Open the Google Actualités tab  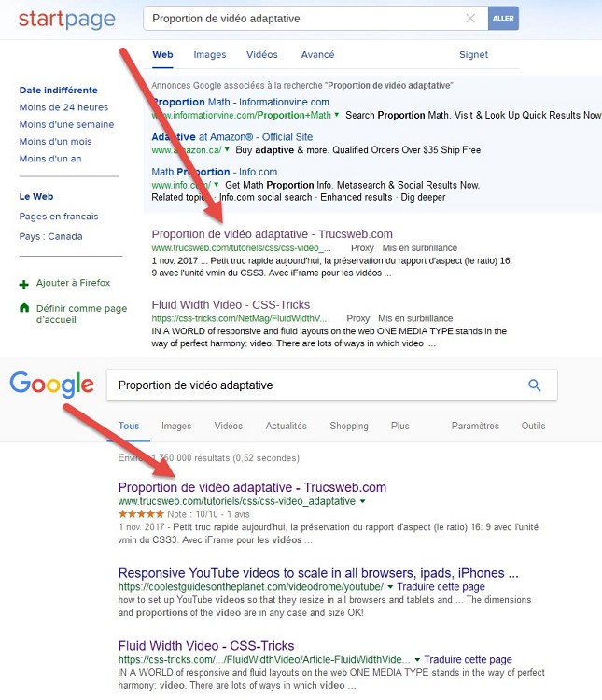pos(286,426)
